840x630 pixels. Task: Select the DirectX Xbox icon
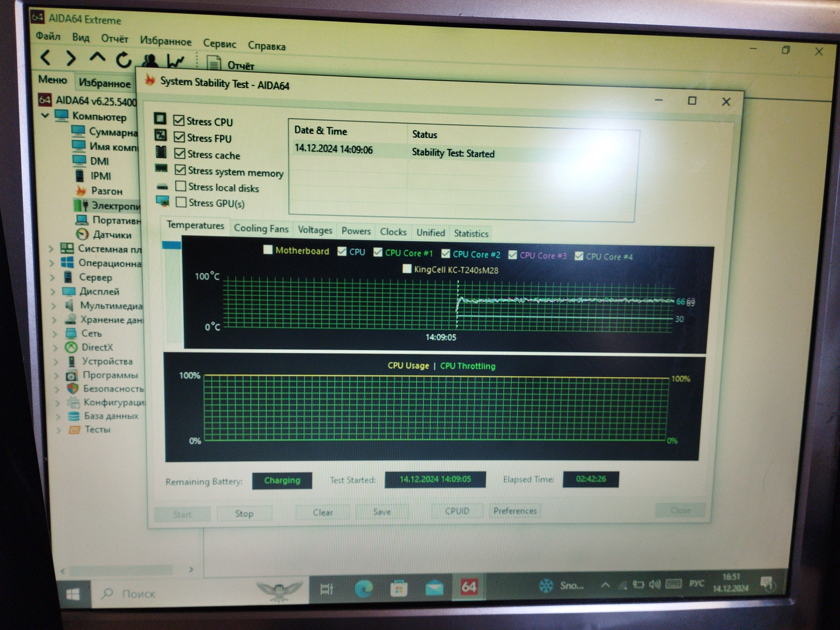coord(71,347)
